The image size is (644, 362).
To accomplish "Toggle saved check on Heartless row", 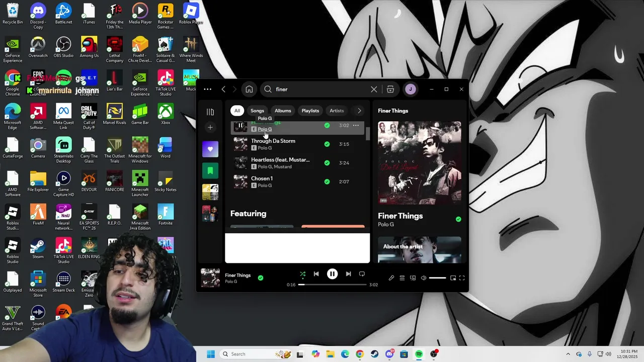I will [x=327, y=163].
